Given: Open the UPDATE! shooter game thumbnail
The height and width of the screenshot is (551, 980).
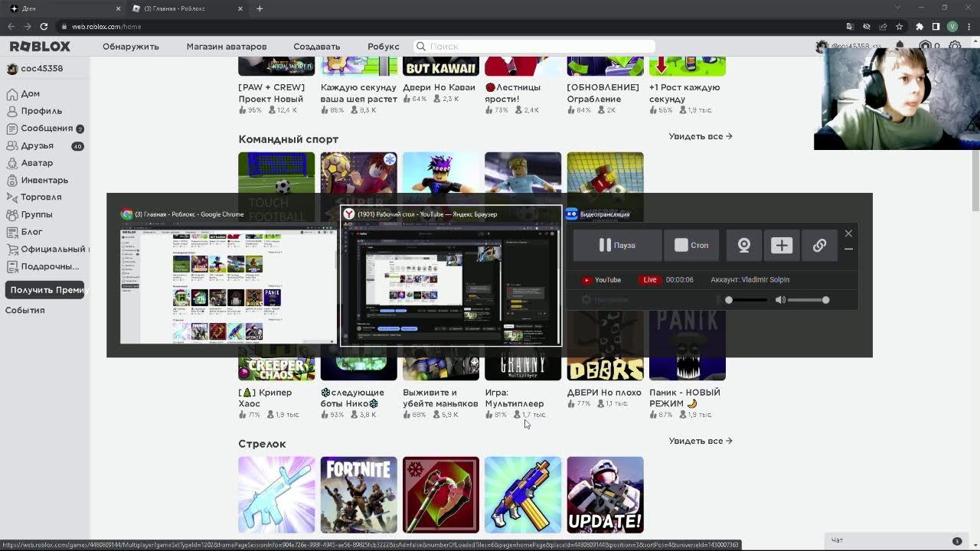Looking at the screenshot, I should click(x=606, y=495).
